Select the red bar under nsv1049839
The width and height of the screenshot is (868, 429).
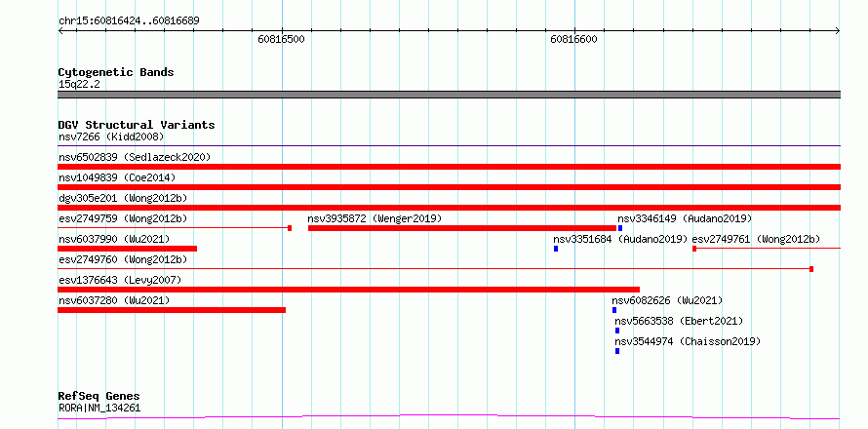pos(449,187)
